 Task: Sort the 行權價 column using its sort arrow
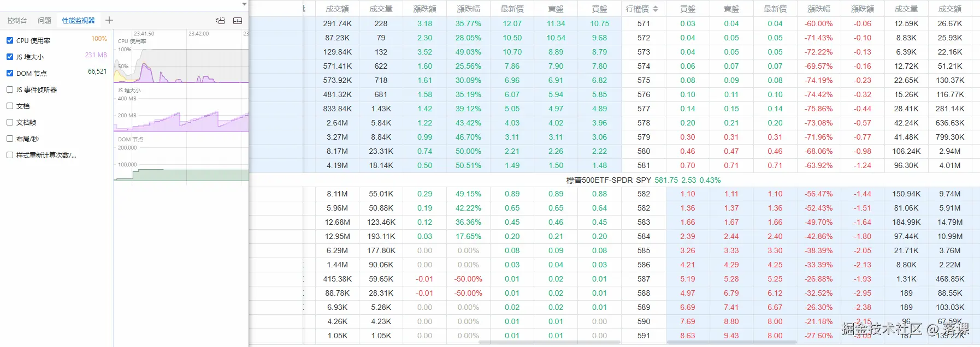coord(657,8)
